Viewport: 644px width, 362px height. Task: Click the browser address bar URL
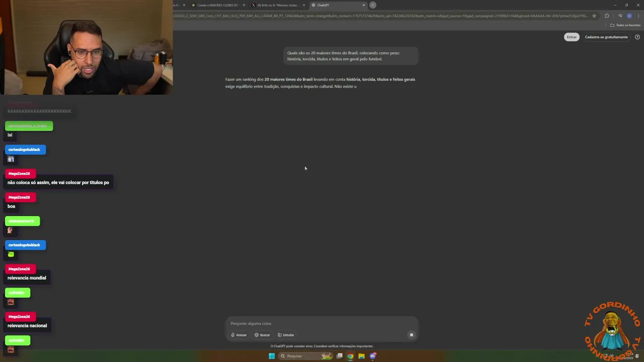381,16
